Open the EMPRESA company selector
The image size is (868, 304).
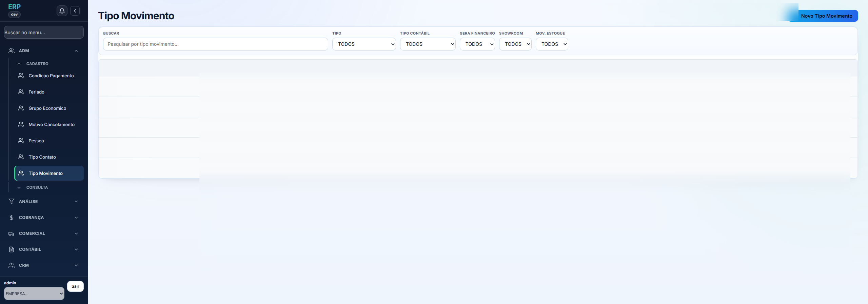coord(34,293)
